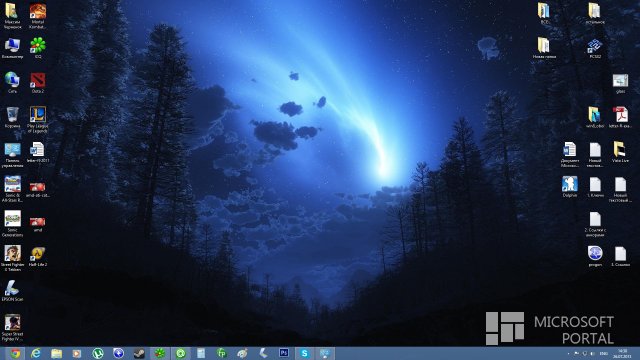Select the 'Новая папка' folder on desktop
The width and height of the screenshot is (640, 360).
(544, 48)
